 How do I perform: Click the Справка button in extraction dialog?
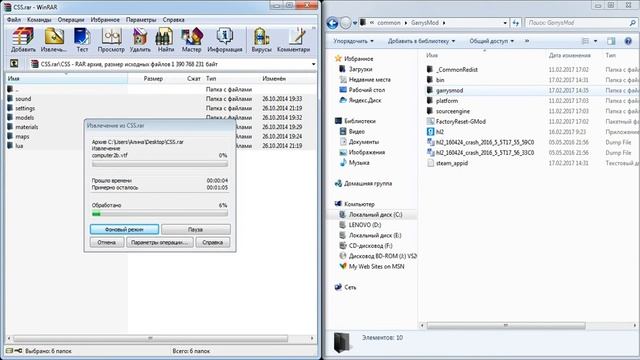(213, 242)
